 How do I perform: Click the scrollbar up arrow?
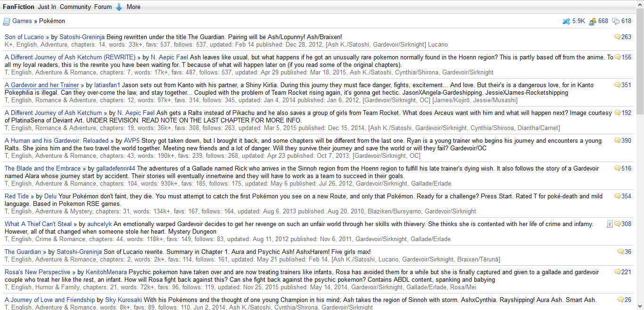coord(640,4)
